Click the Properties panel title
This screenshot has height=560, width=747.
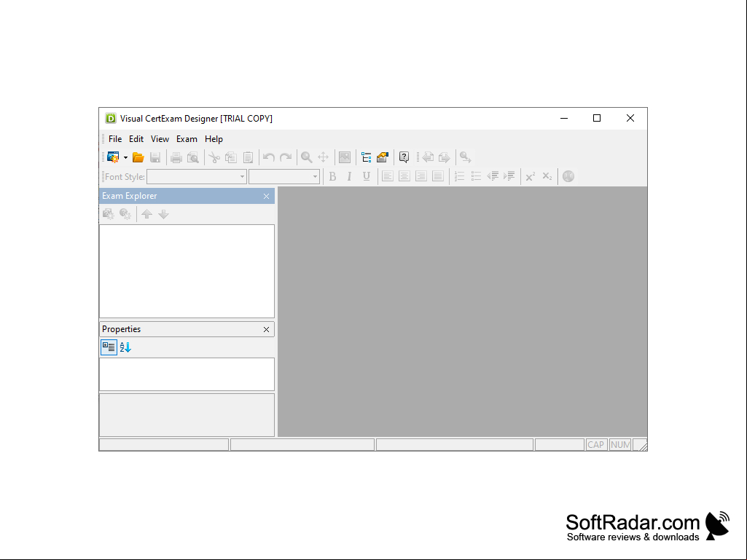click(122, 330)
